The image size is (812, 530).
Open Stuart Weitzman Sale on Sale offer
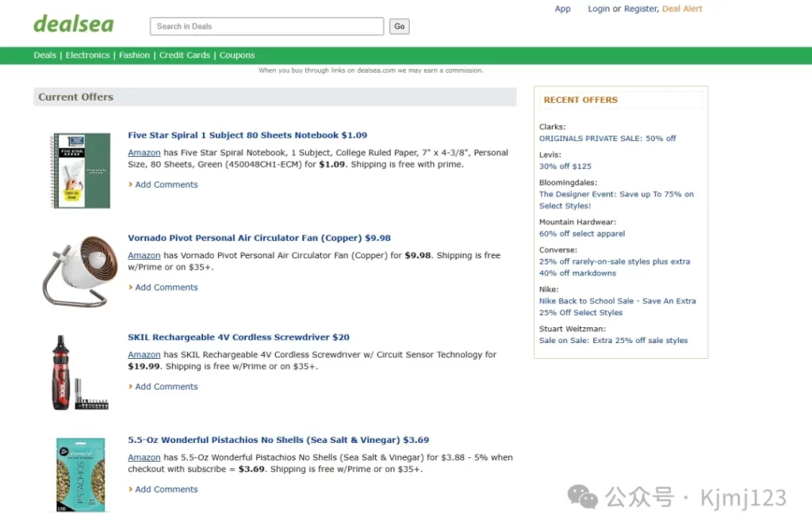click(x=614, y=341)
